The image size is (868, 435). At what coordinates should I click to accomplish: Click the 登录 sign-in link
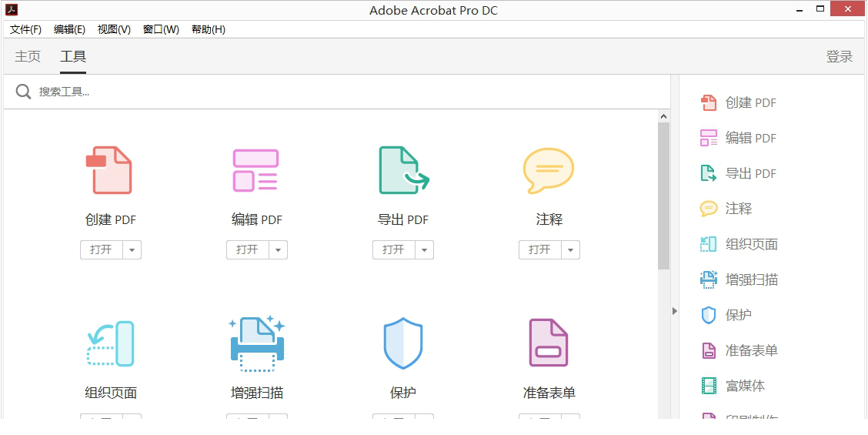[x=840, y=56]
